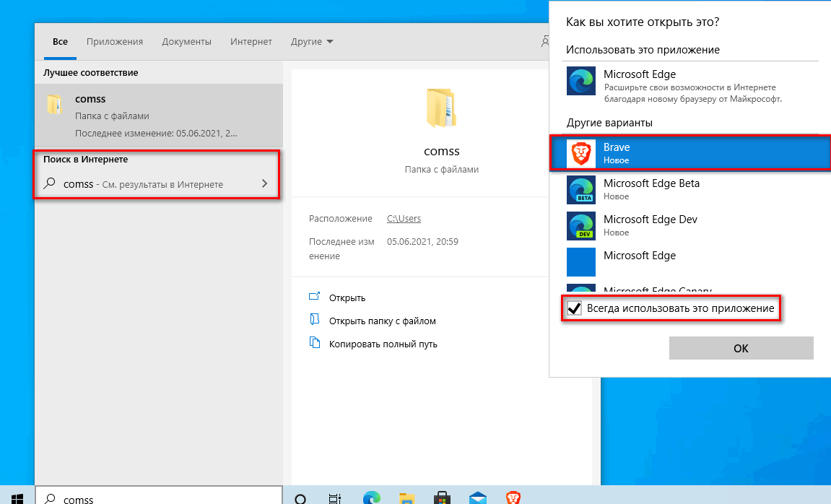Screen dimensions: 831x504
Task: Confirm the dialog with OK button
Action: pos(741,348)
